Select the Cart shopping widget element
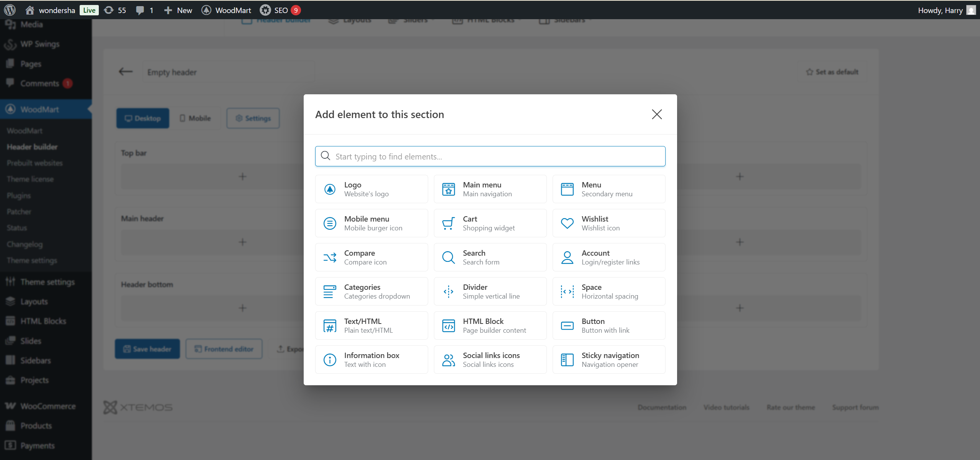The image size is (980, 460). coord(490,223)
